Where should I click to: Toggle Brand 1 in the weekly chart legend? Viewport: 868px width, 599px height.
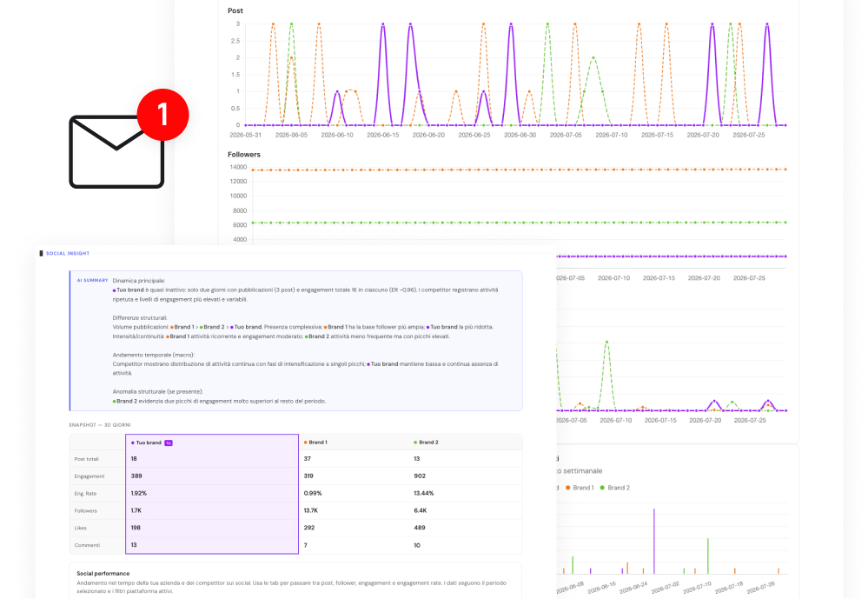(579, 488)
